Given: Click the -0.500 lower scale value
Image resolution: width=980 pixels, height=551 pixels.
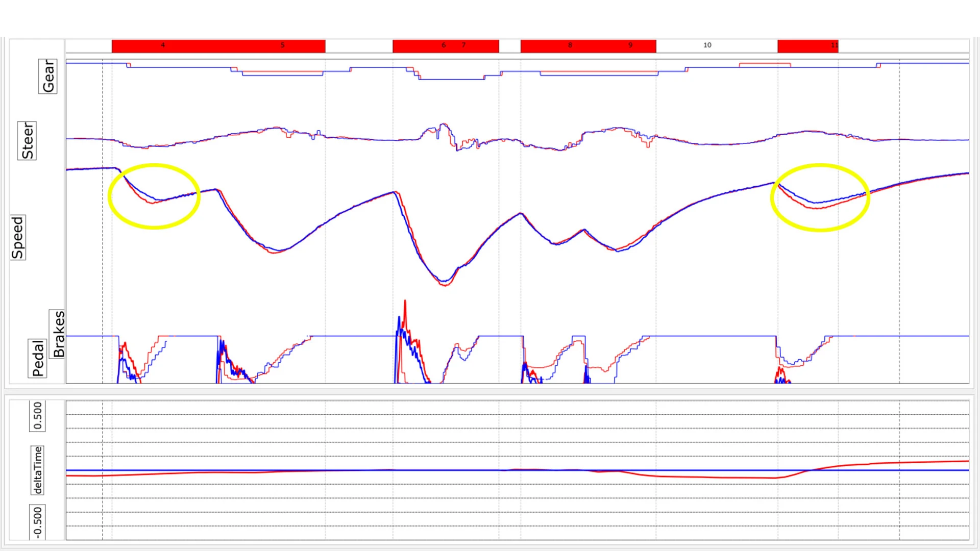Looking at the screenshot, I should point(38,522).
